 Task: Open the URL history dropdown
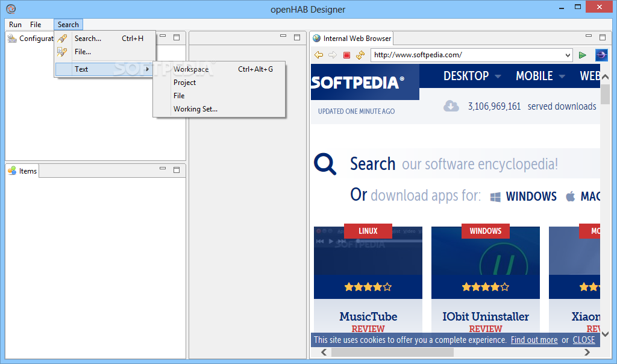coord(568,55)
